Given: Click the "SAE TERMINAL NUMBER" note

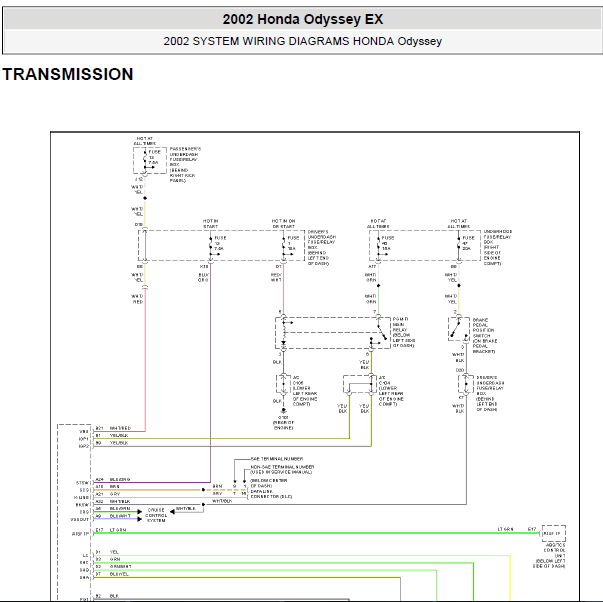Looking at the screenshot, I should point(277,459).
